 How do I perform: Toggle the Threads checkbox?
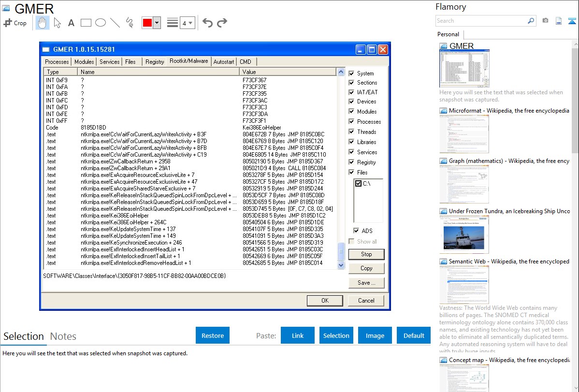(351, 131)
